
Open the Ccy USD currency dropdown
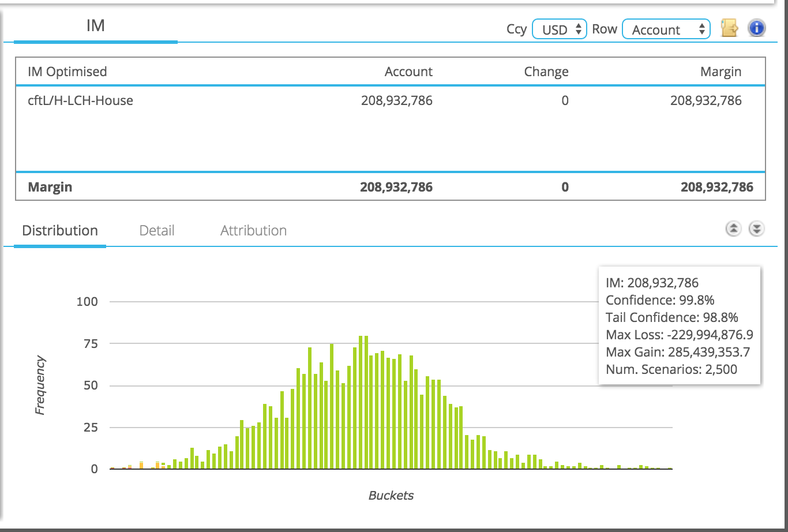click(559, 29)
